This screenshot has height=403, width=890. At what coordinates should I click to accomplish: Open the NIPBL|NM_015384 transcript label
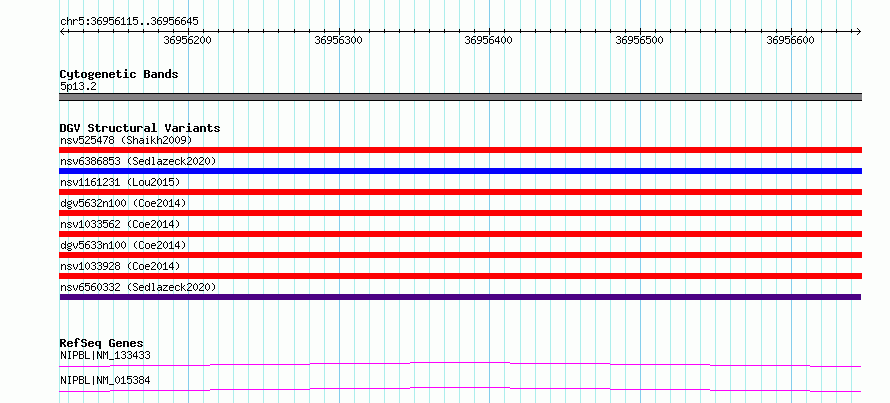point(105,380)
